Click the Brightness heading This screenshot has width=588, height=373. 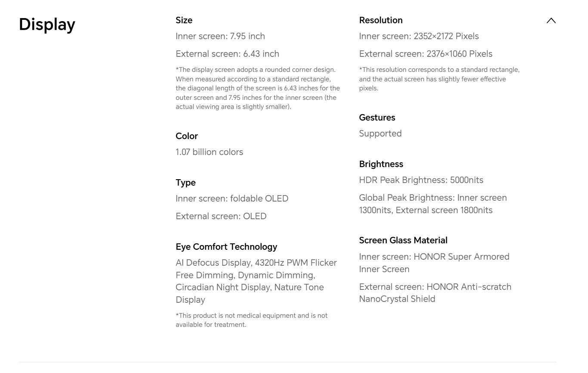click(381, 164)
